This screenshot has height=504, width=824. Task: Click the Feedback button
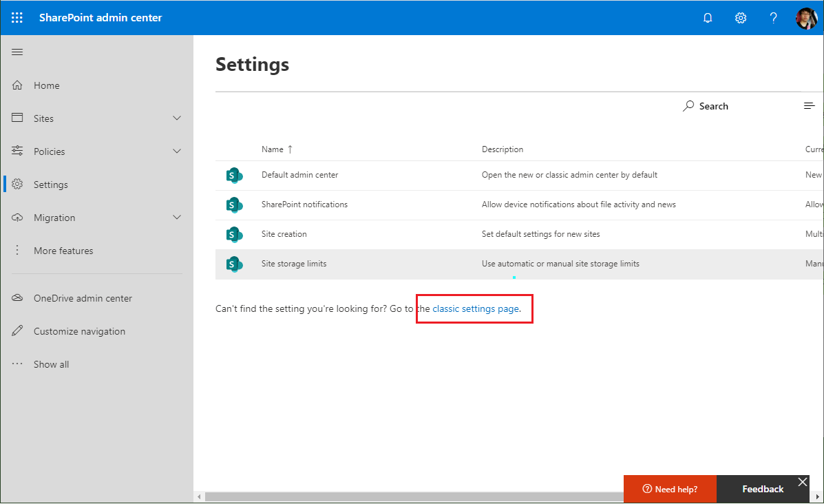(763, 489)
